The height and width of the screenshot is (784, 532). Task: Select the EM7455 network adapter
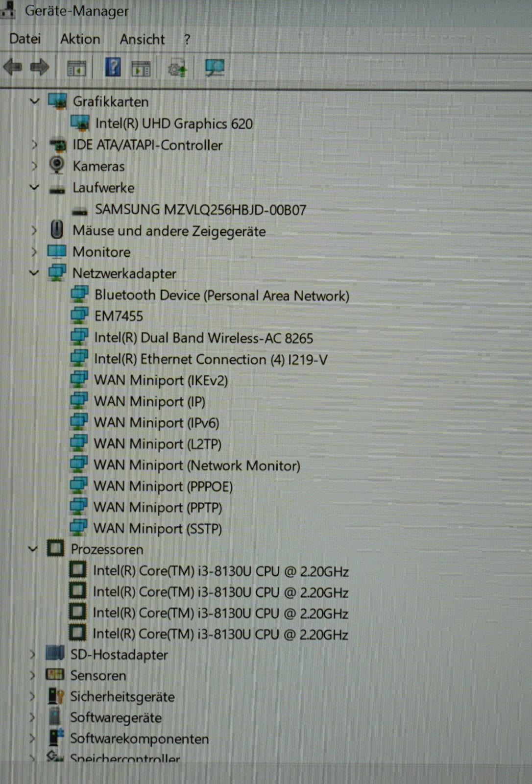tap(119, 316)
